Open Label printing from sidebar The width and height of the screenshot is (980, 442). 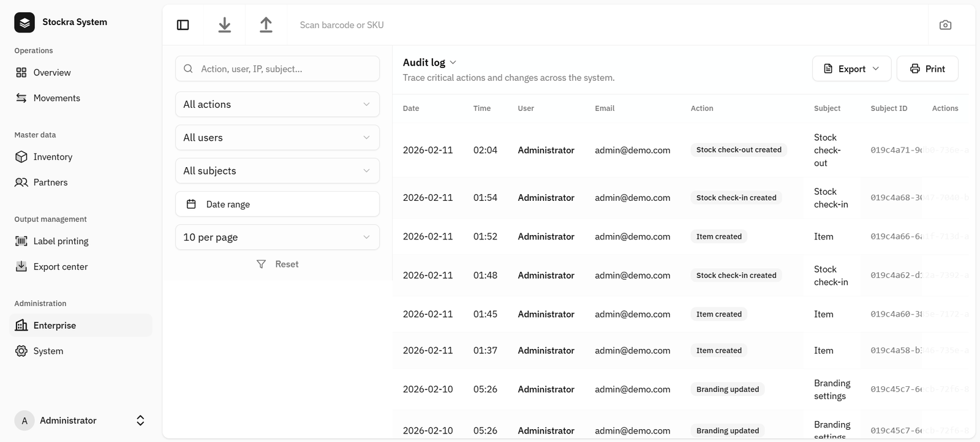[61, 241]
